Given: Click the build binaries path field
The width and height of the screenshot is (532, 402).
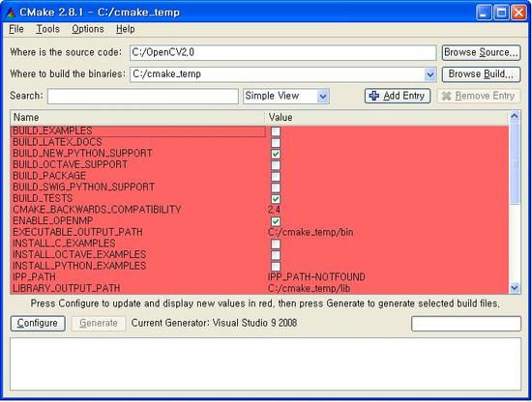Looking at the screenshot, I should pos(278,74).
